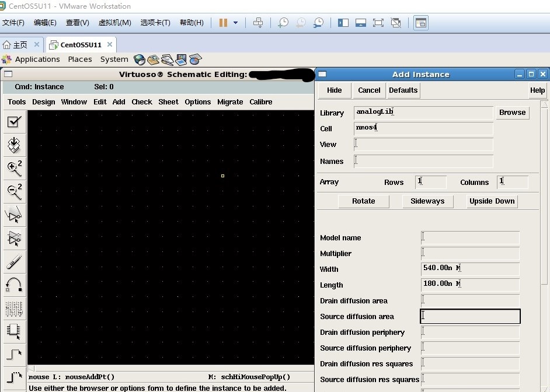
Task: Activate the Zoom In 2x tool
Action: coord(14,169)
